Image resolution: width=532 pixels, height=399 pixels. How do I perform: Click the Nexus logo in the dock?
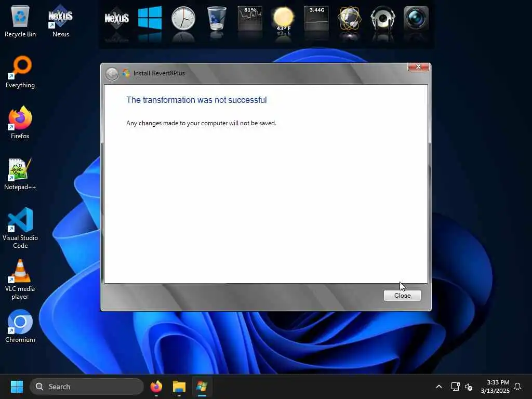tap(116, 18)
